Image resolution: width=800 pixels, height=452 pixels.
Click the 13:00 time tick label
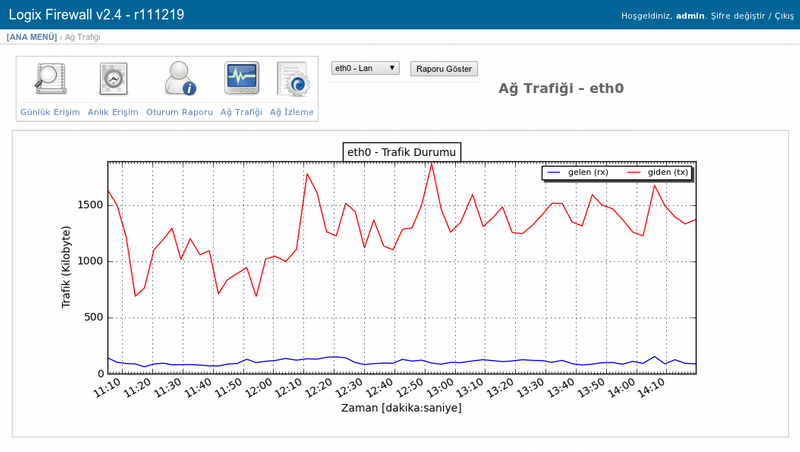tap(440, 388)
